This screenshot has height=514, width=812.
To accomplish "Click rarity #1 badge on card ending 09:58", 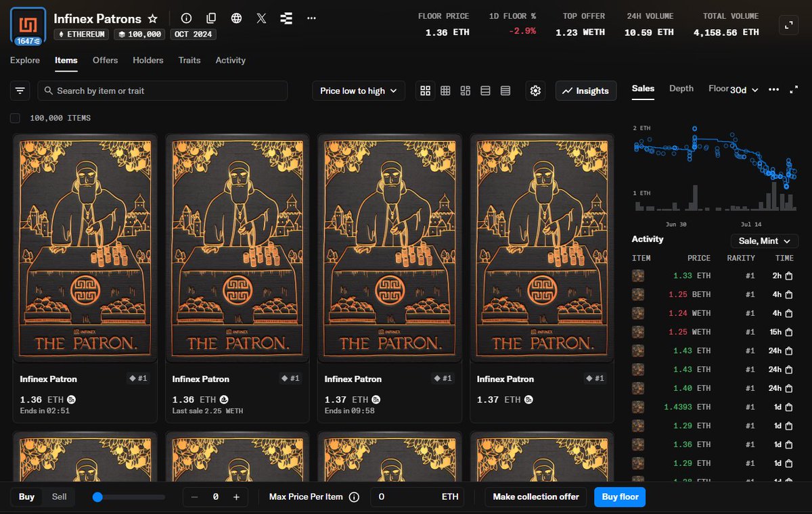I will [444, 379].
